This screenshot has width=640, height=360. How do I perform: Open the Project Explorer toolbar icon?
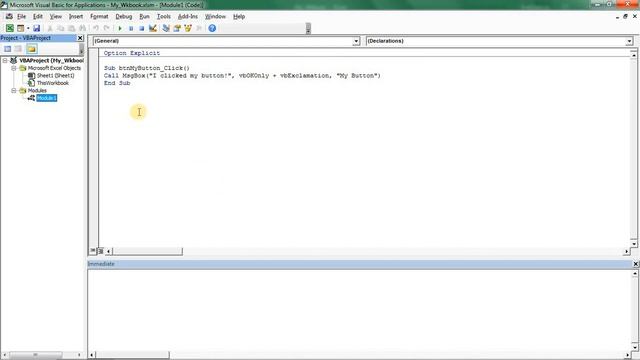[x=166, y=28]
